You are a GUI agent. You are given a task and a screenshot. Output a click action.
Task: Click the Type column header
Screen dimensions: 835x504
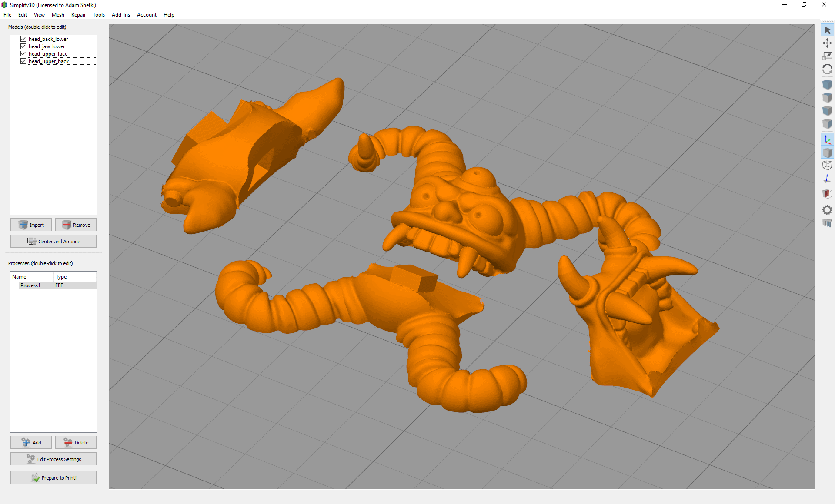(x=75, y=277)
